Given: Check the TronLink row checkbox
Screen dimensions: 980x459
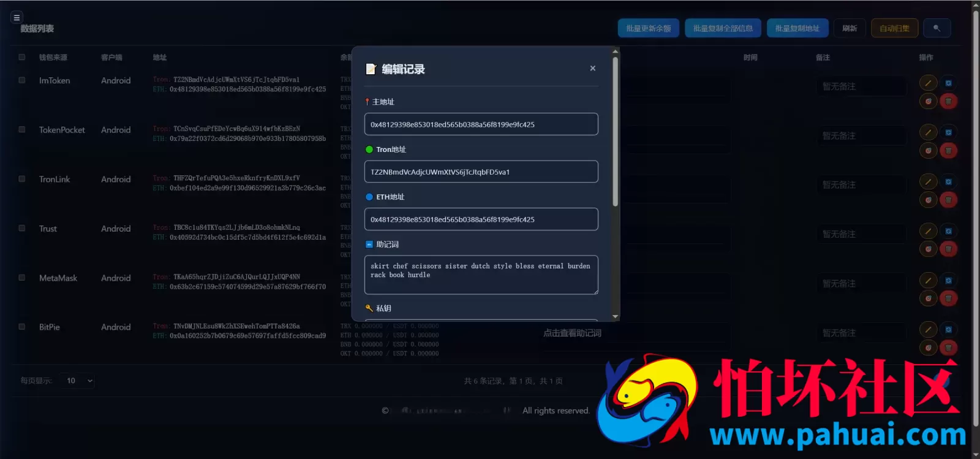Looking at the screenshot, I should [22, 179].
